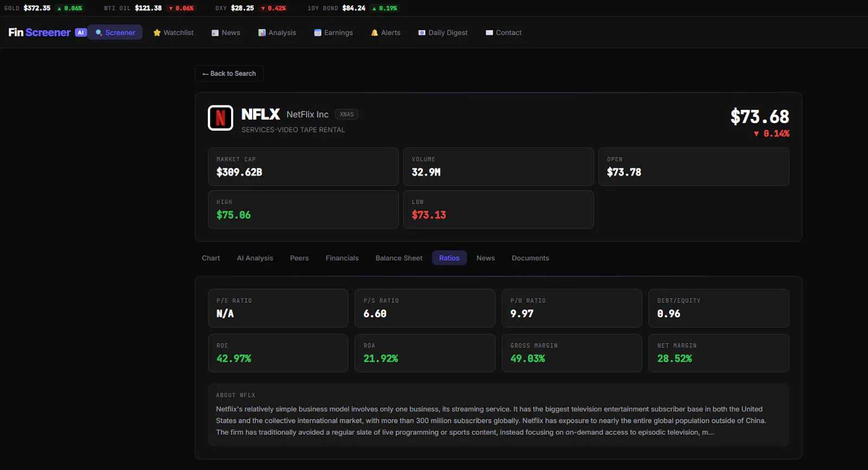868x470 pixels.
Task: Switch to the stock News tab
Action: click(x=486, y=258)
